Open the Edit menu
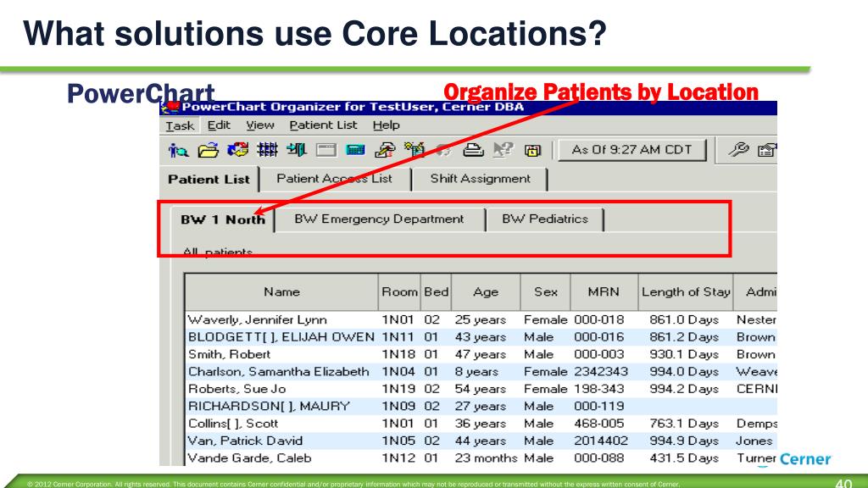The image size is (868, 488). (x=219, y=125)
